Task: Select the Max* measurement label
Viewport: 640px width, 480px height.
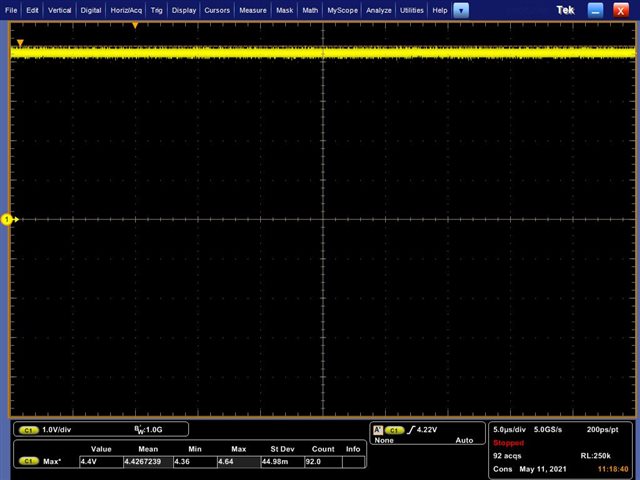Action: pos(52,462)
